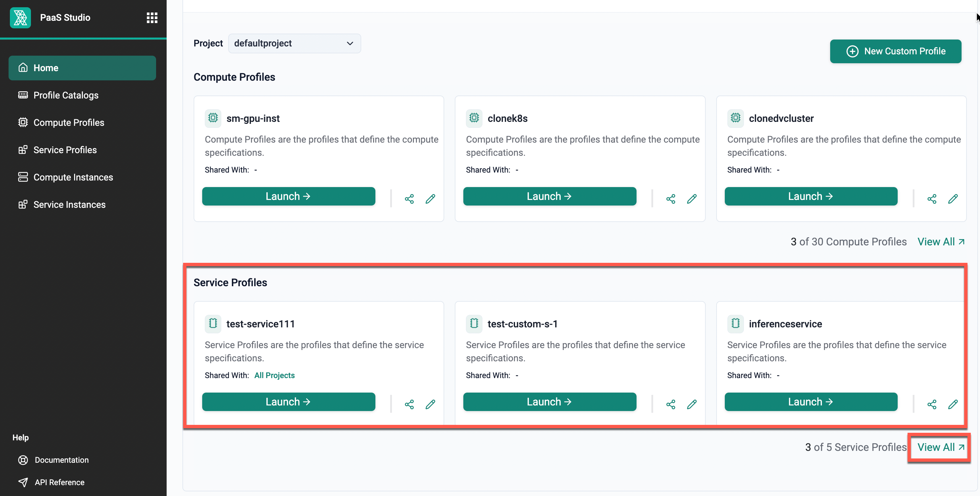View All service profiles
The image size is (980, 496).
(941, 447)
